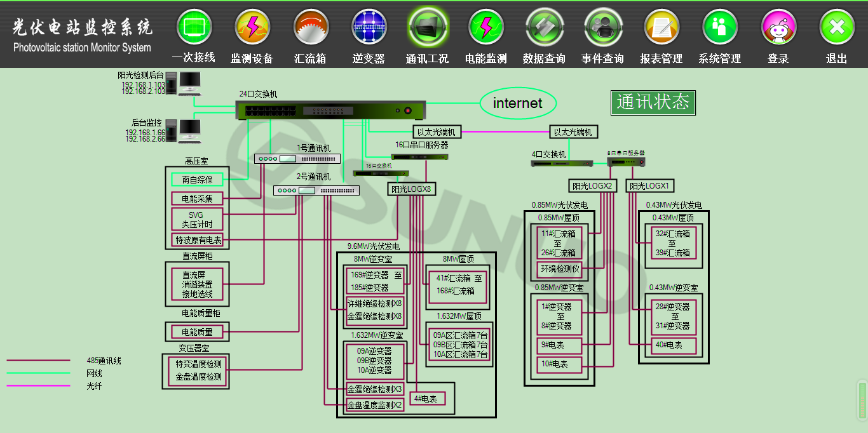This screenshot has height=433, width=868.
Task: Click the internet ellipse node
Action: click(x=518, y=103)
